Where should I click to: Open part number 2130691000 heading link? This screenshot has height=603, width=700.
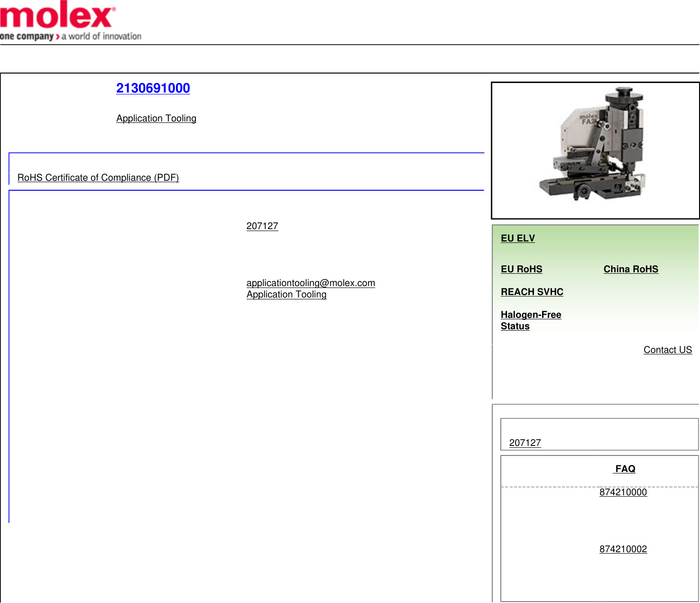click(153, 88)
